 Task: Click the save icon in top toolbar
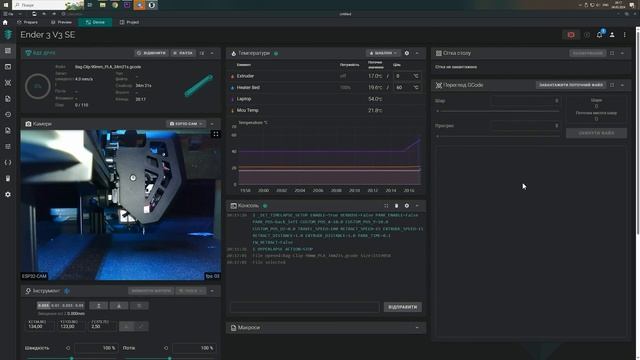click(34, 14)
